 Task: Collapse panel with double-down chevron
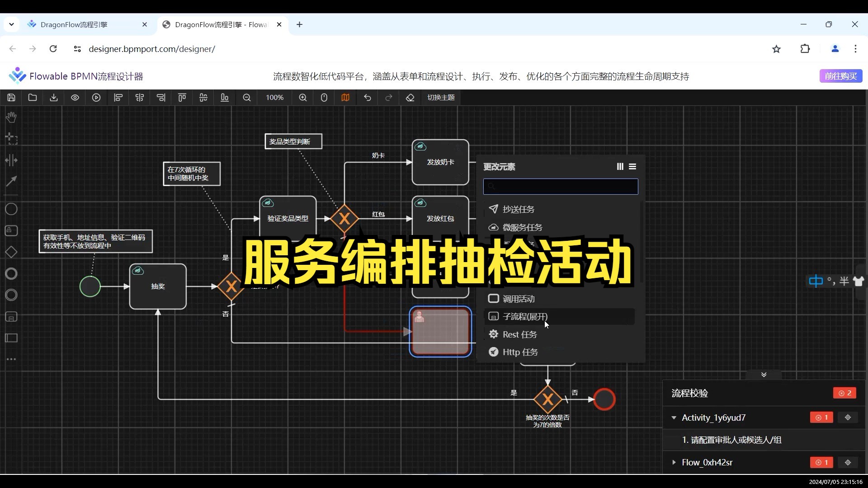(x=764, y=375)
